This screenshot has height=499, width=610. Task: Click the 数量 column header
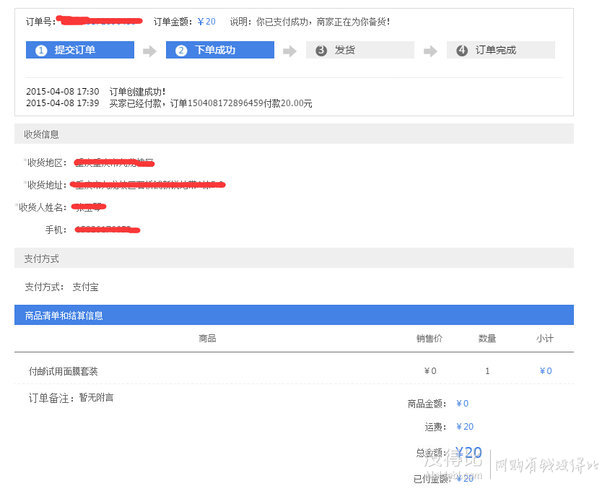[487, 339]
